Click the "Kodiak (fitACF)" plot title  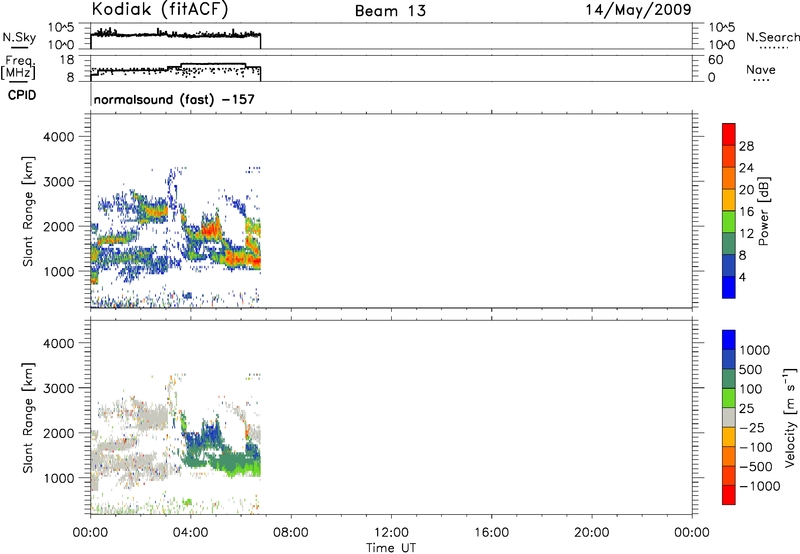coord(160,10)
